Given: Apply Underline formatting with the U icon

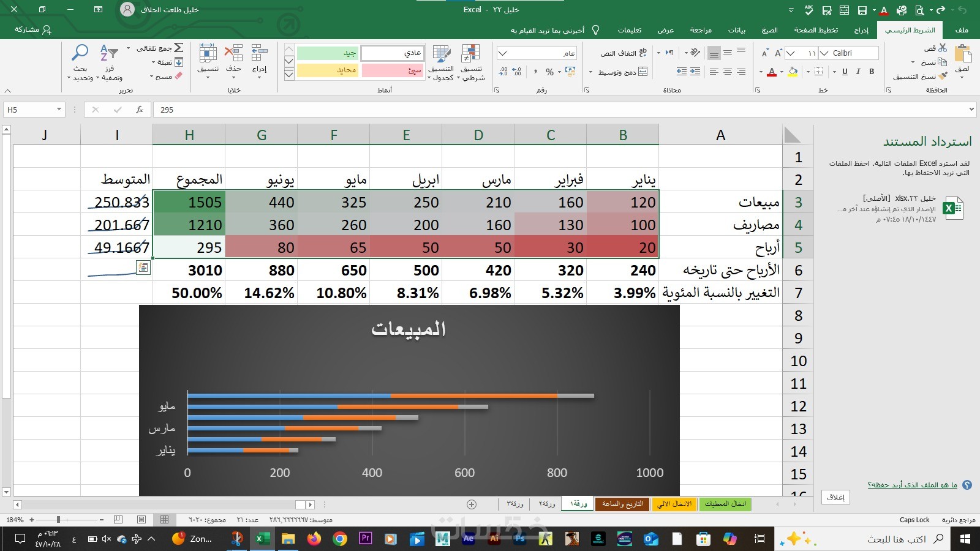Looking at the screenshot, I should tap(845, 72).
